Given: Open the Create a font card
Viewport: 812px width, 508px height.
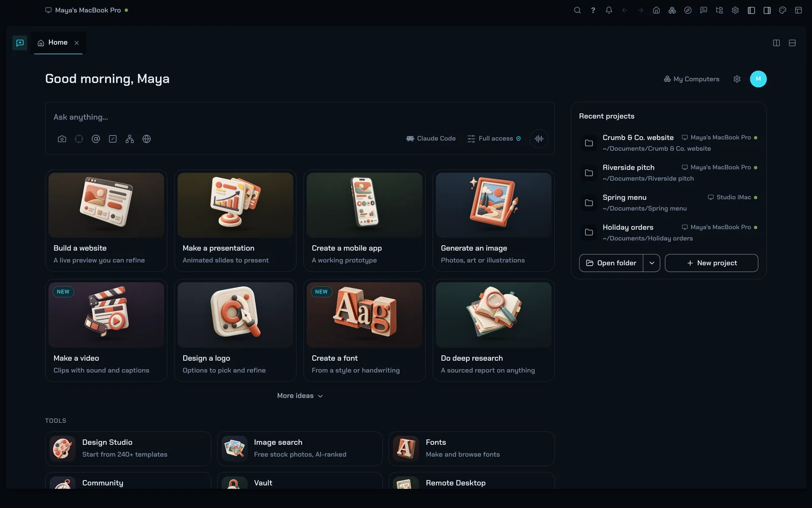Looking at the screenshot, I should (364, 330).
